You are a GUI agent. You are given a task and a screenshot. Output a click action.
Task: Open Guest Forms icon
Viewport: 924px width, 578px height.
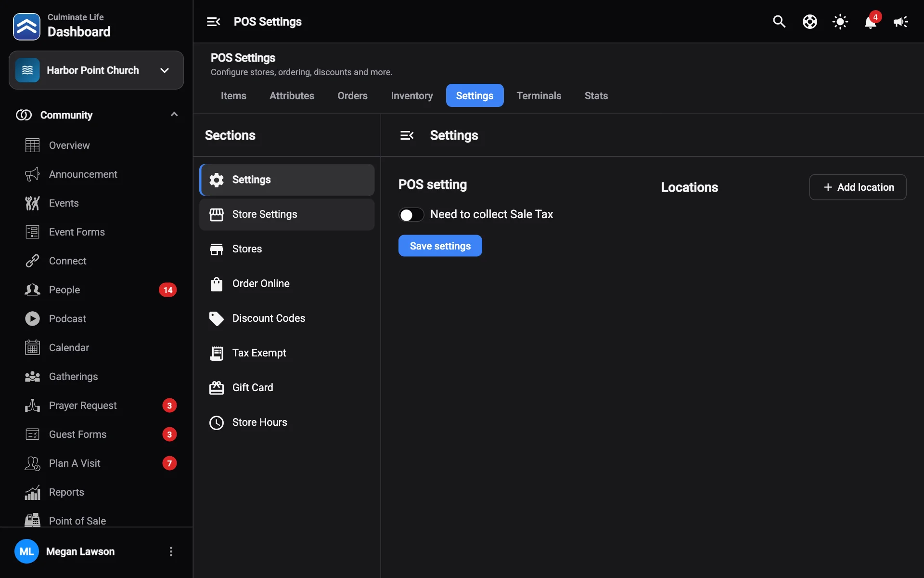32,434
